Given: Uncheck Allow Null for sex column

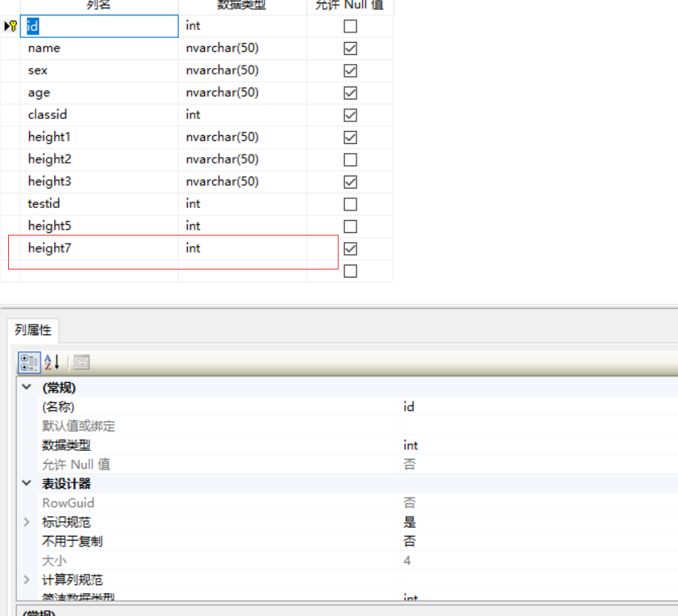Looking at the screenshot, I should pos(350,70).
